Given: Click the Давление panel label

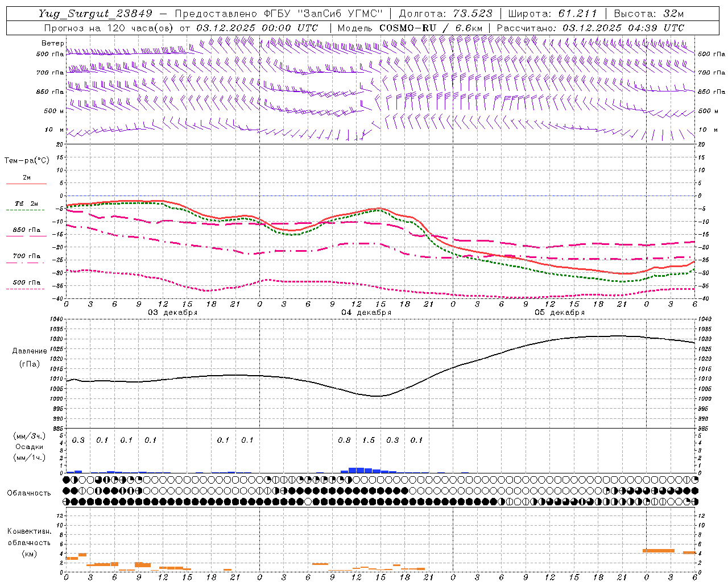Looking at the screenshot, I should [x=29, y=351].
